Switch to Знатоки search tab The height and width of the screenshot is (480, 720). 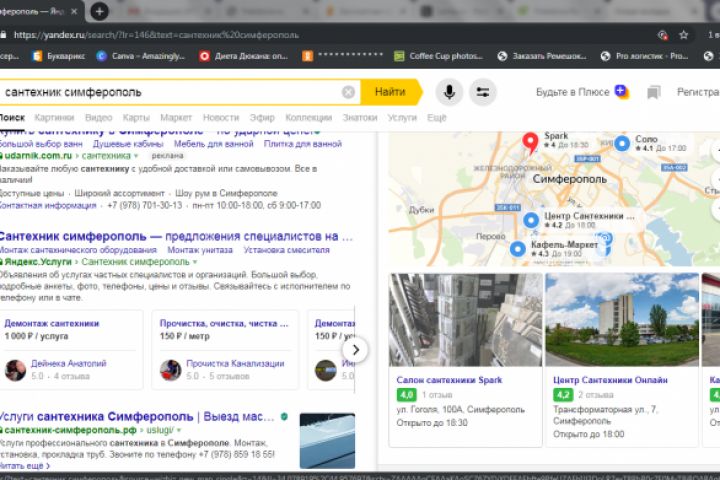tap(360, 118)
